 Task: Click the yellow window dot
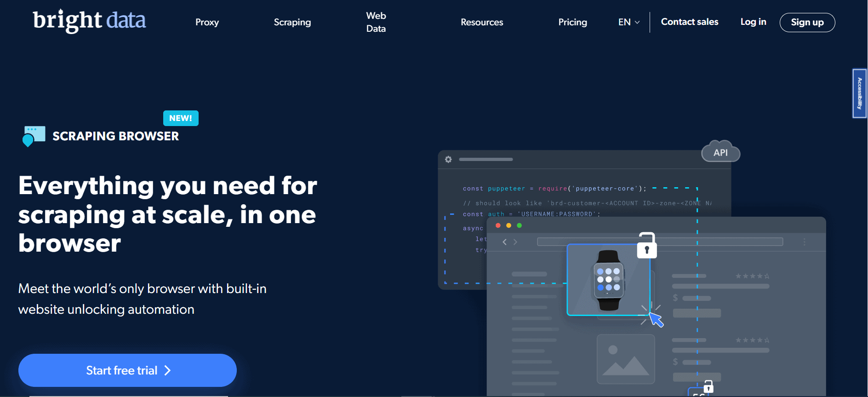tap(508, 225)
